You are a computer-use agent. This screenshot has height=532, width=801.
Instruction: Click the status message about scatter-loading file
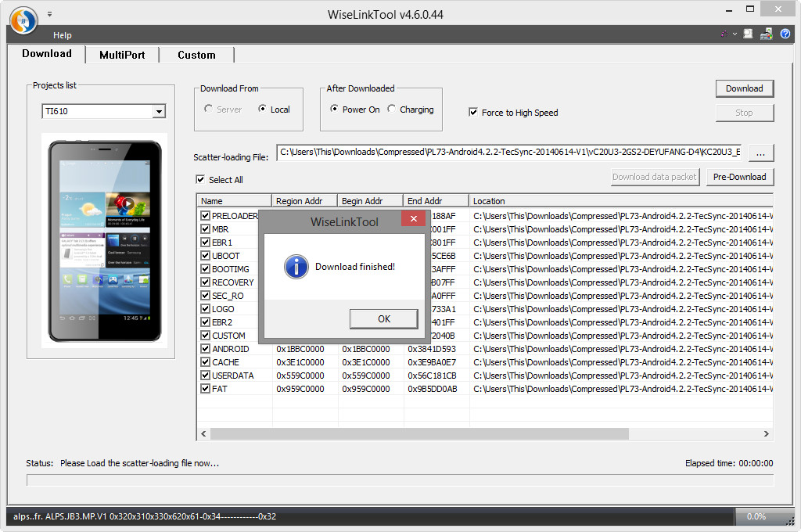click(139, 463)
